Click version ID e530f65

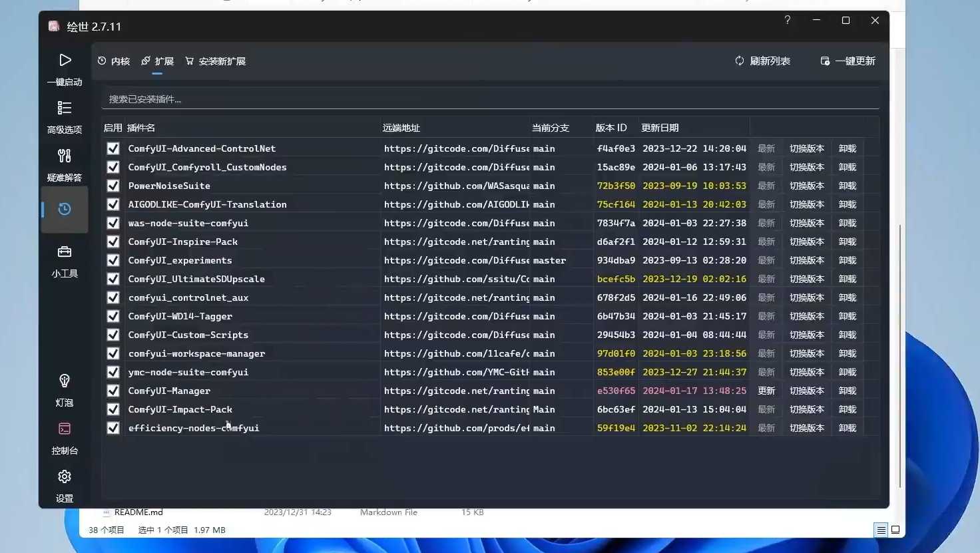[616, 391]
